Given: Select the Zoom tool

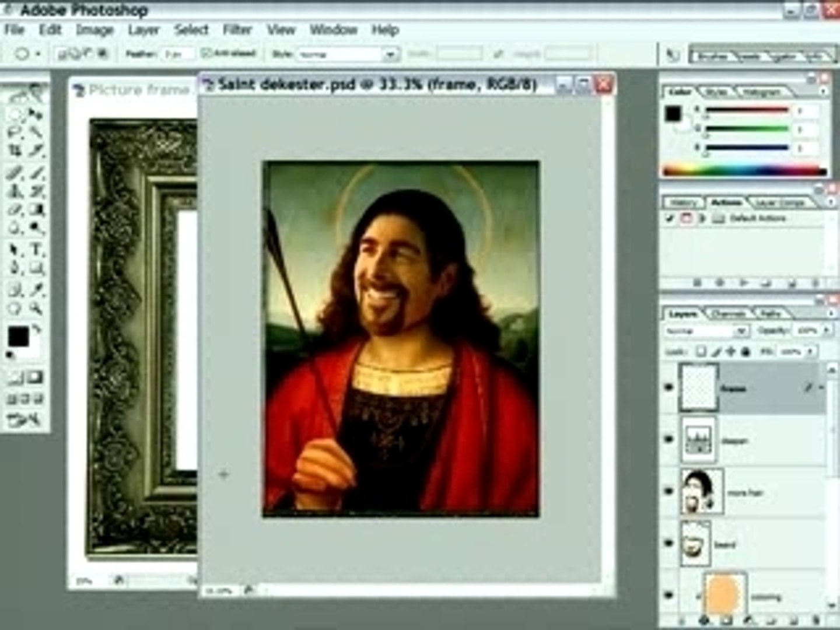Looking at the screenshot, I should (x=36, y=308).
